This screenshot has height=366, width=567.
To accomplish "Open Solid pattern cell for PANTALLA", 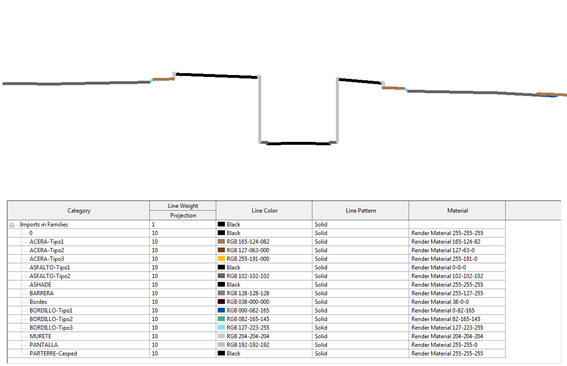I will pos(361,345).
